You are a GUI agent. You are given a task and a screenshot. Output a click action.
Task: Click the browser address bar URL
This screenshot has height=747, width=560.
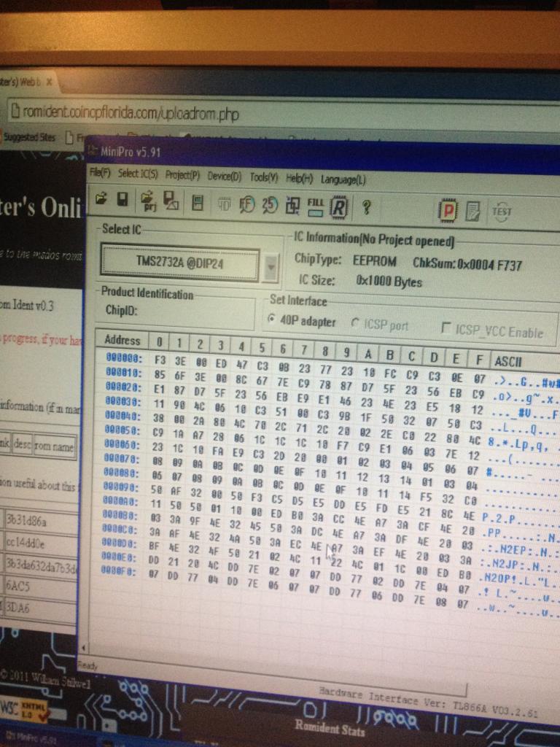coord(131,114)
